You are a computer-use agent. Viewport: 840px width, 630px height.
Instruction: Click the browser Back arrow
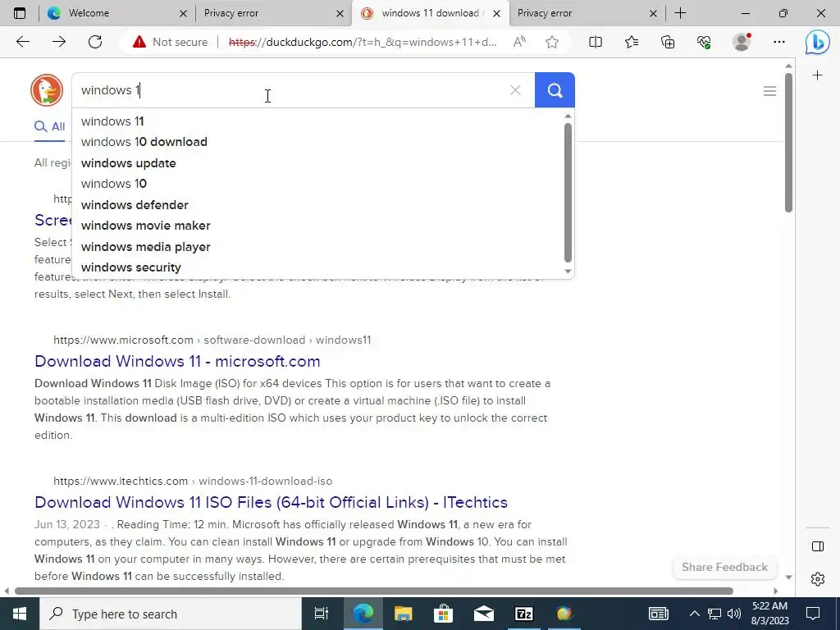coord(23,42)
